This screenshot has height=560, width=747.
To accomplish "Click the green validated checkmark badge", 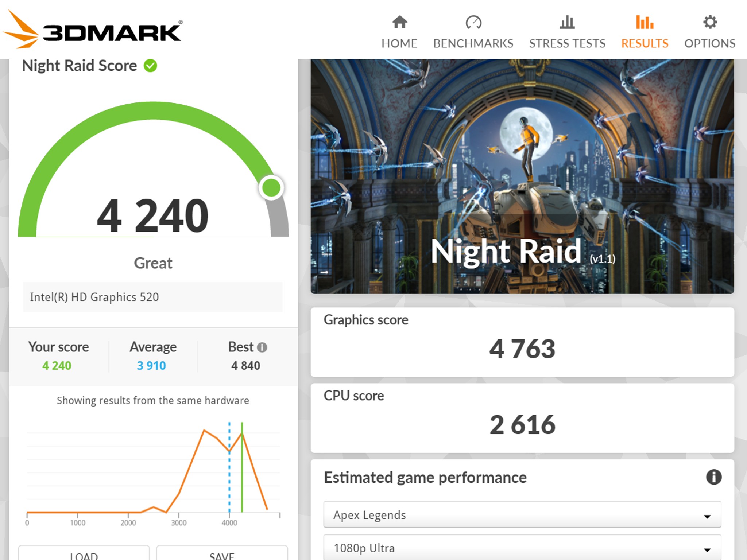I will click(150, 66).
